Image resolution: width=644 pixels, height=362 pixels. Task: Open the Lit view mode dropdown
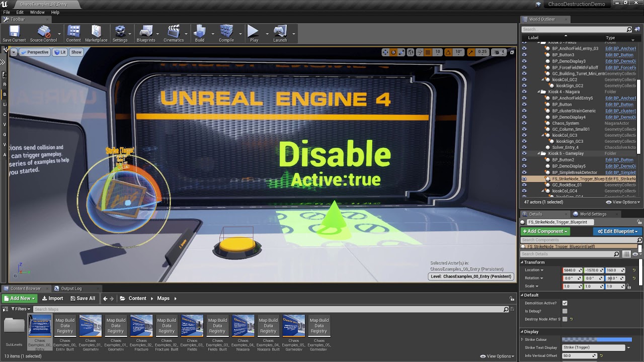pyautogui.click(x=60, y=52)
